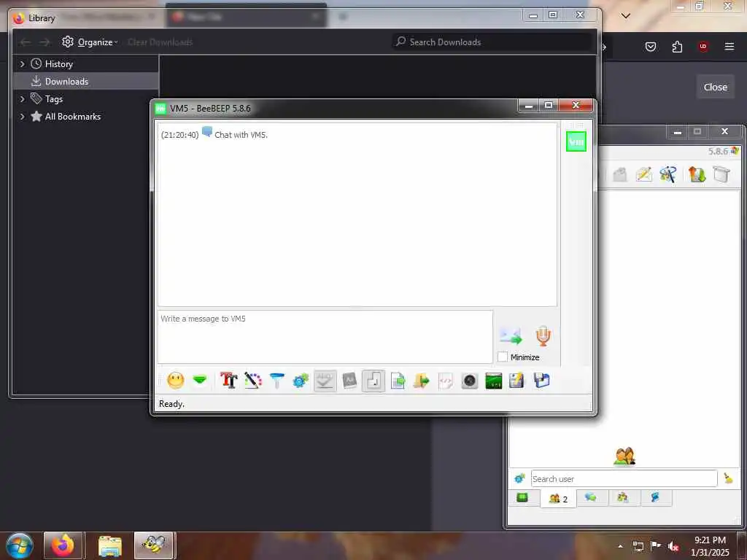
Task: Open the red Tt font chooser
Action: tap(228, 381)
